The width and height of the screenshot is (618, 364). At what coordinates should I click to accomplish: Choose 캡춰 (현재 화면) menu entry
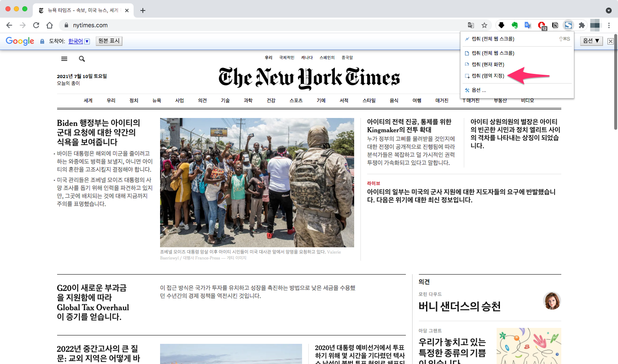(x=517, y=64)
